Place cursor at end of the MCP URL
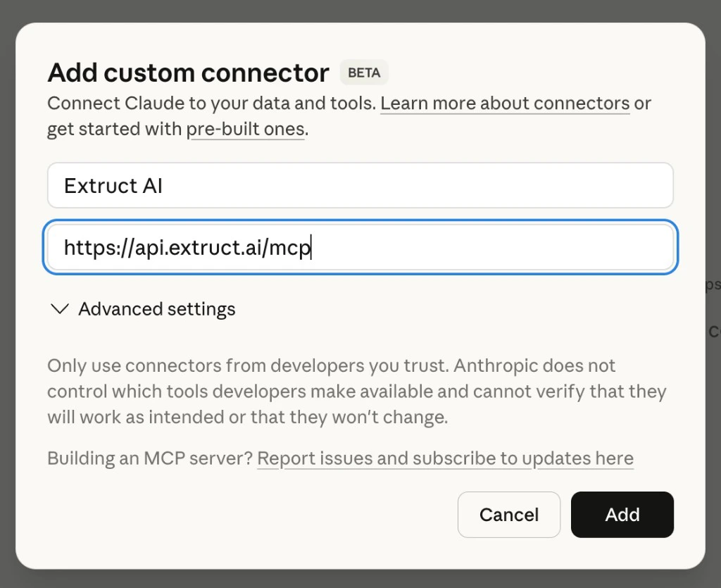The height and width of the screenshot is (588, 721). pos(312,247)
